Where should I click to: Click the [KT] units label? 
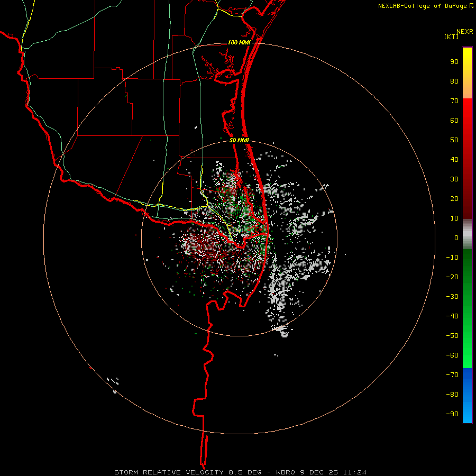[451, 36]
